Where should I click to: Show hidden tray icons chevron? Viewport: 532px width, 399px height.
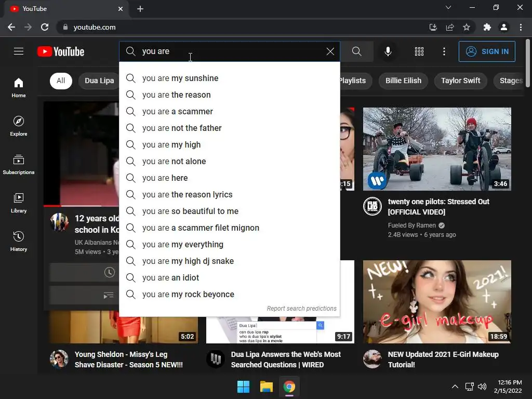point(455,387)
